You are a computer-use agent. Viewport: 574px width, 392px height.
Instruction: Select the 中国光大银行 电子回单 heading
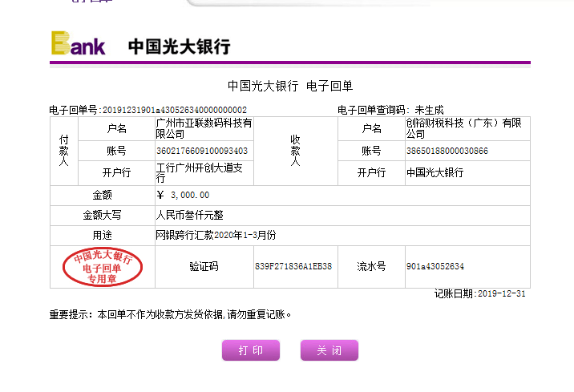(290, 86)
